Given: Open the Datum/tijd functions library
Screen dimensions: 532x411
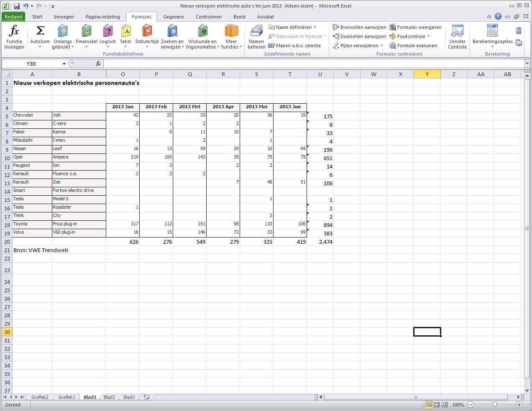Looking at the screenshot, I should 147,37.
